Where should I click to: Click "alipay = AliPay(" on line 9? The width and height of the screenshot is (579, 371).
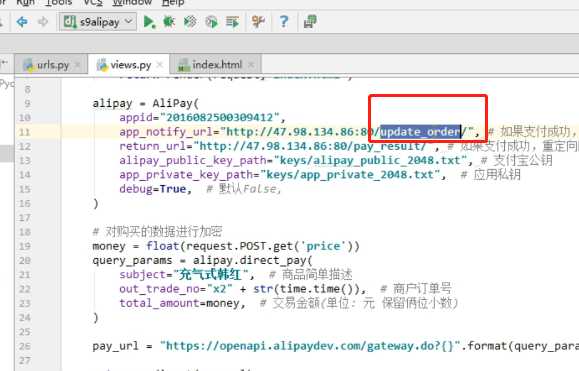145,103
